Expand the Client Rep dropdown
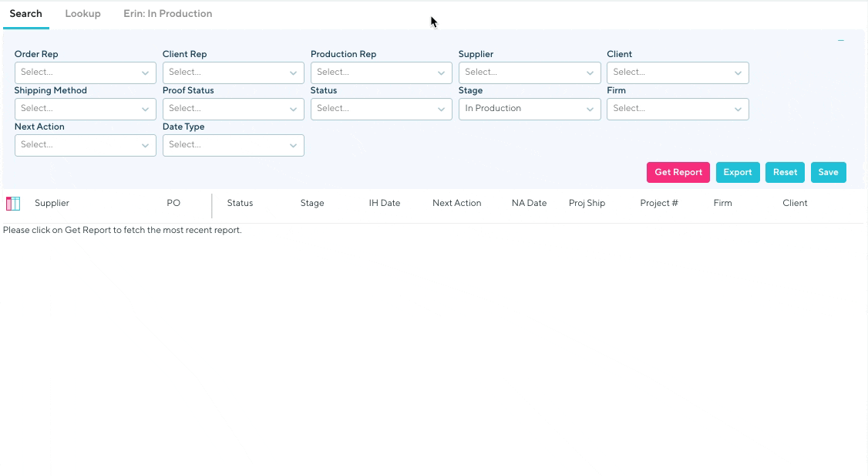This screenshot has width=868, height=476. pos(233,73)
